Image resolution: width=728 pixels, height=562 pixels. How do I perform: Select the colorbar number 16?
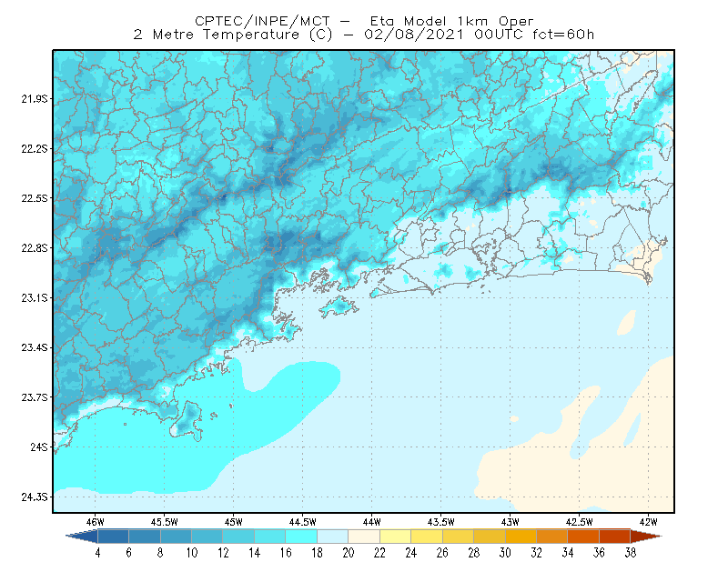coord(286,553)
